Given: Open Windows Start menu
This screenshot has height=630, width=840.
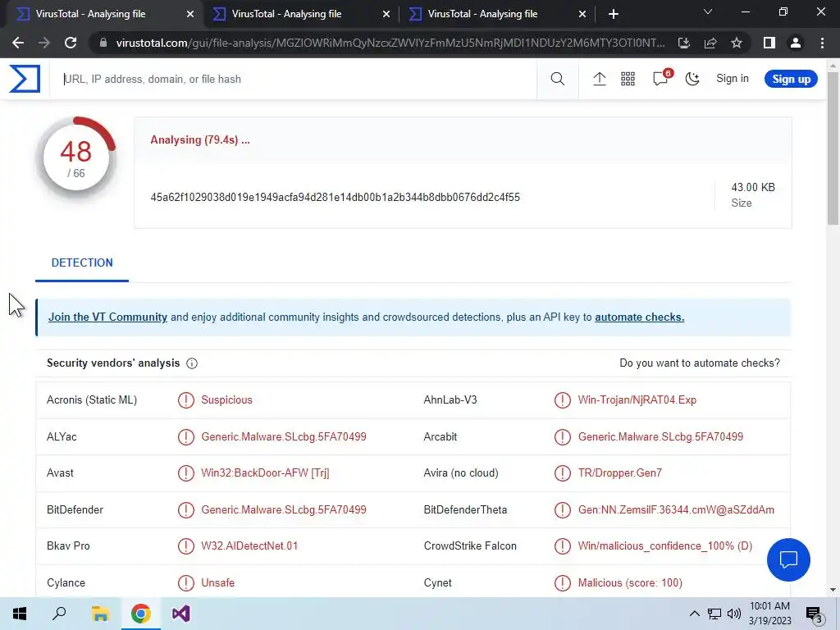Looking at the screenshot, I should pos(20,614).
